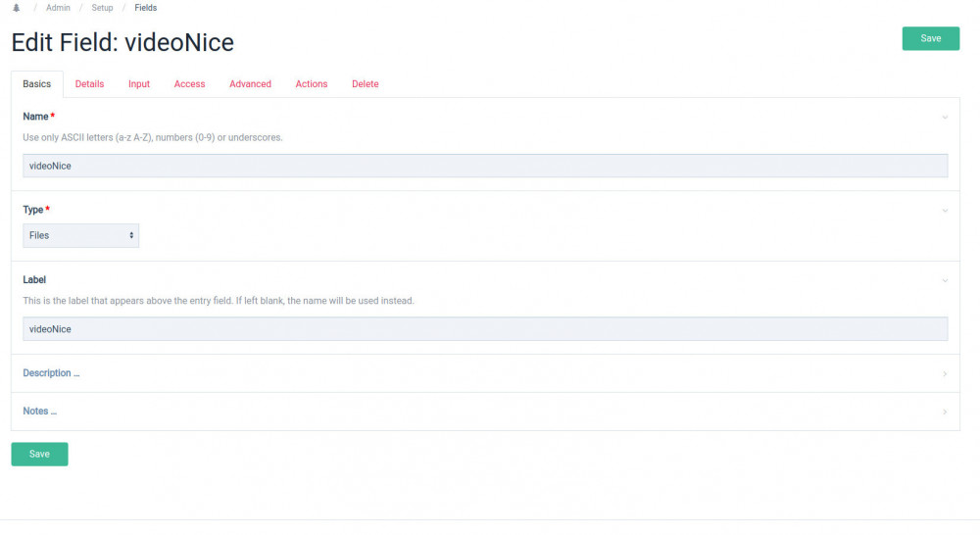980x535 pixels.
Task: Switch to the Details tab
Action: 89,84
